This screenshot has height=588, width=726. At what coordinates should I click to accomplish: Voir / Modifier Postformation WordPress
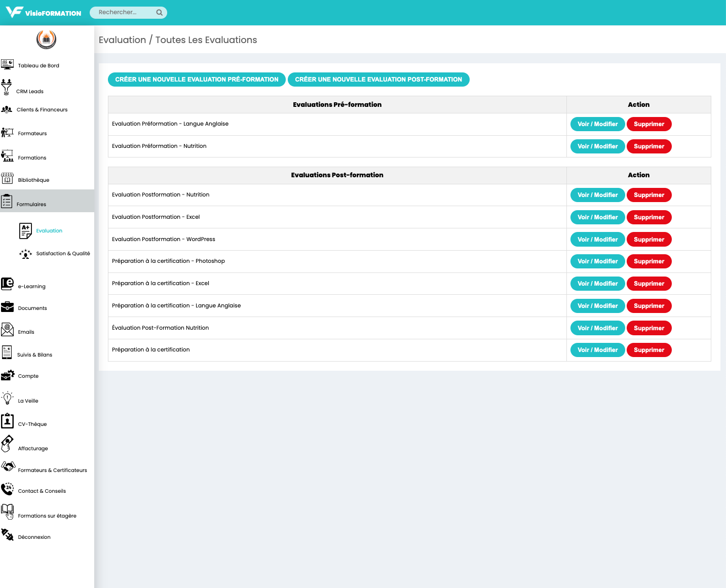pos(598,240)
